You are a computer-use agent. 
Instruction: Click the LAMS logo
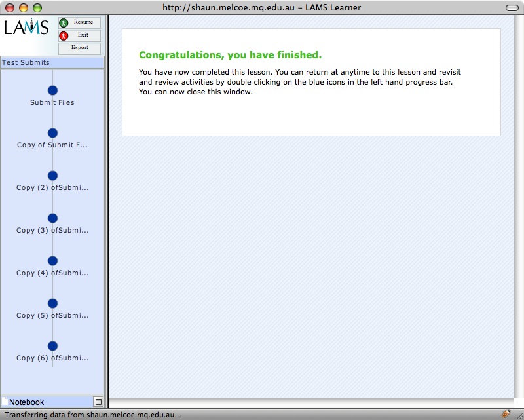26,28
